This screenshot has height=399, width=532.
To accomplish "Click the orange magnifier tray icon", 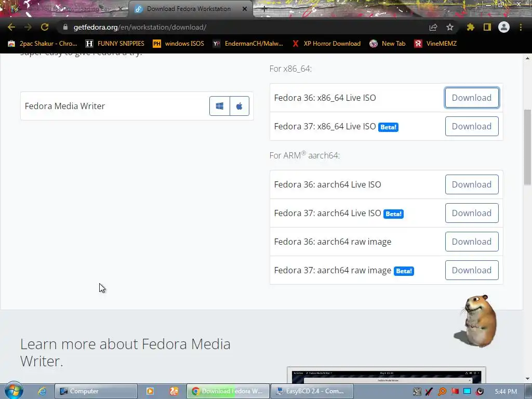I will [442, 392].
